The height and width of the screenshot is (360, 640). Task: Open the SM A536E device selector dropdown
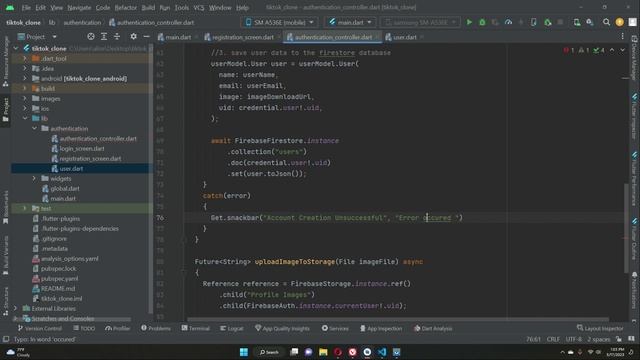280,22
